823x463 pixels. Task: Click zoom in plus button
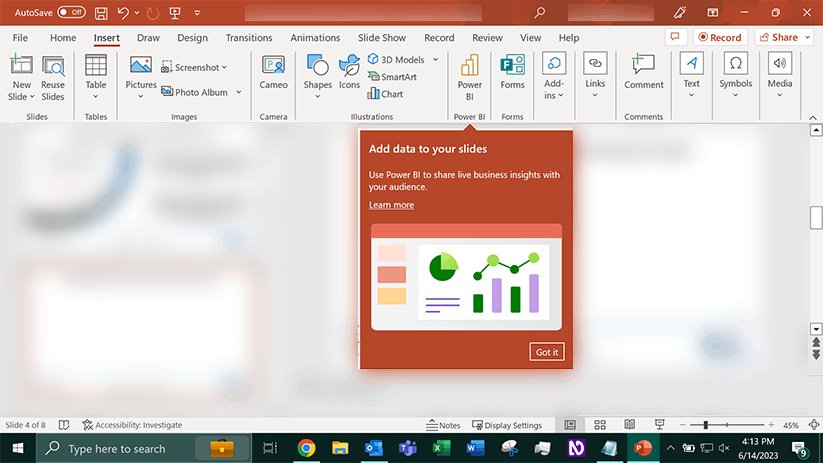[x=771, y=425]
